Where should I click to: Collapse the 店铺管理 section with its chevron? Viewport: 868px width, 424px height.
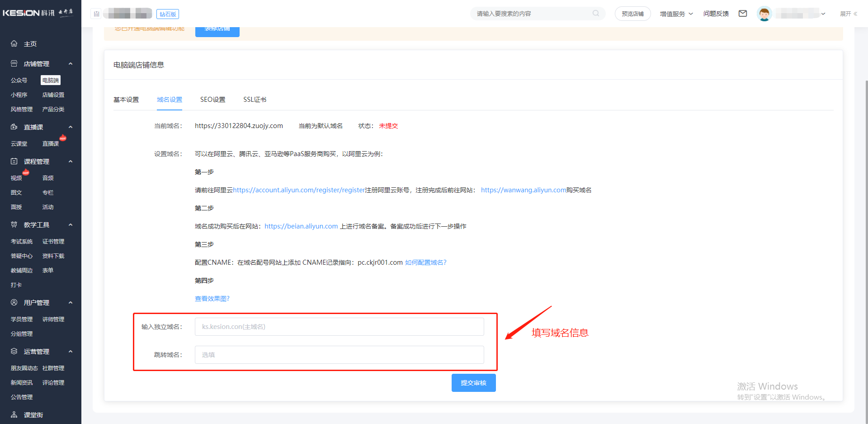71,63
